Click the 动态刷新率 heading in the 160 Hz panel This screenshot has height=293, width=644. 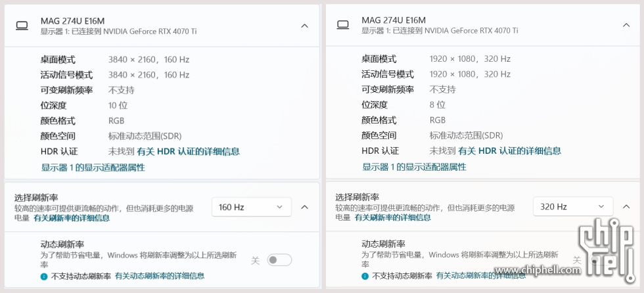coord(62,244)
